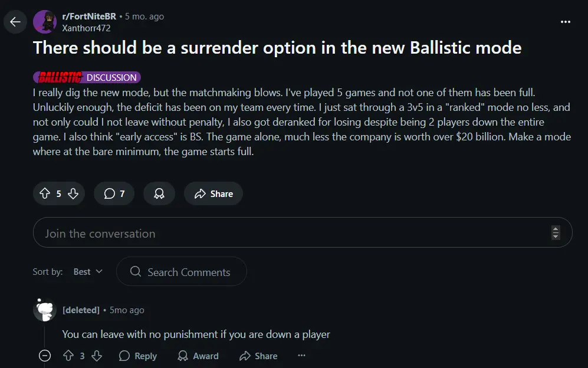Upvote the deleted user's comment
Image resolution: width=588 pixels, height=368 pixels.
click(68, 356)
